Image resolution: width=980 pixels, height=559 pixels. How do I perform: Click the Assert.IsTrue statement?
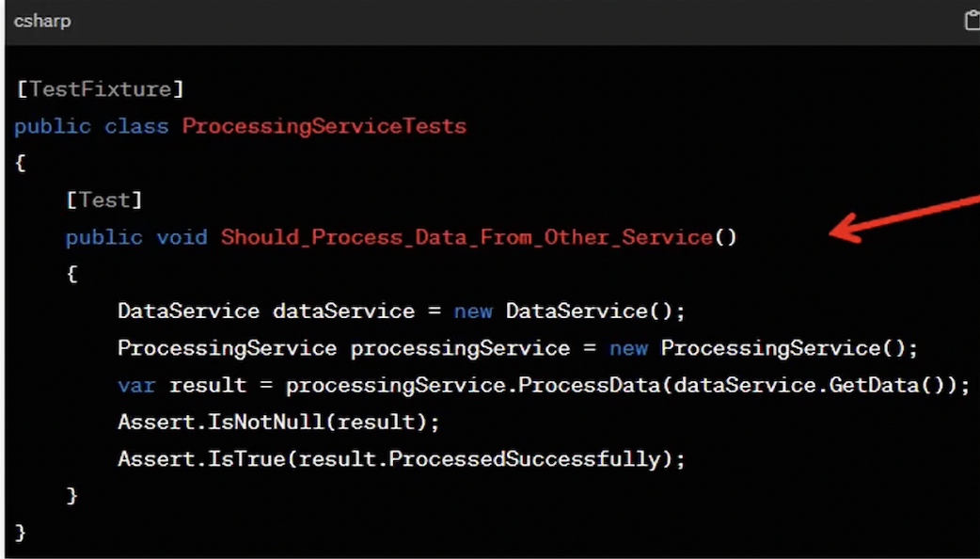click(x=401, y=459)
